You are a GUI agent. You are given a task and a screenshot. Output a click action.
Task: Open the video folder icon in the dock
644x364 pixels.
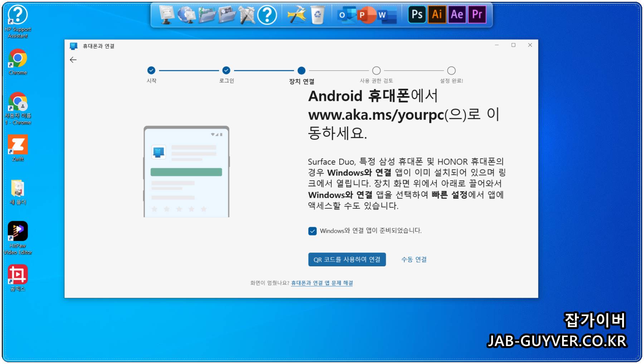pyautogui.click(x=227, y=15)
